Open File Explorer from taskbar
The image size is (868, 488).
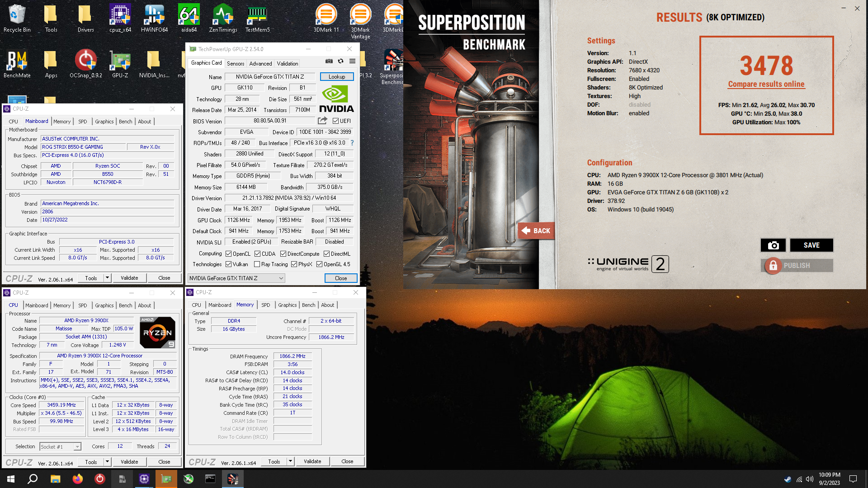point(55,479)
